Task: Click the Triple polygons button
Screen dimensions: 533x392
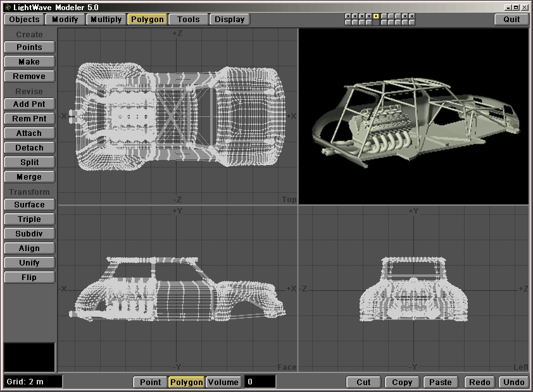Action: [29, 219]
